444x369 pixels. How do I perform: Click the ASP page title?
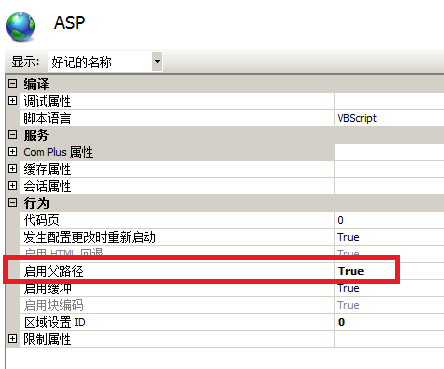click(69, 23)
